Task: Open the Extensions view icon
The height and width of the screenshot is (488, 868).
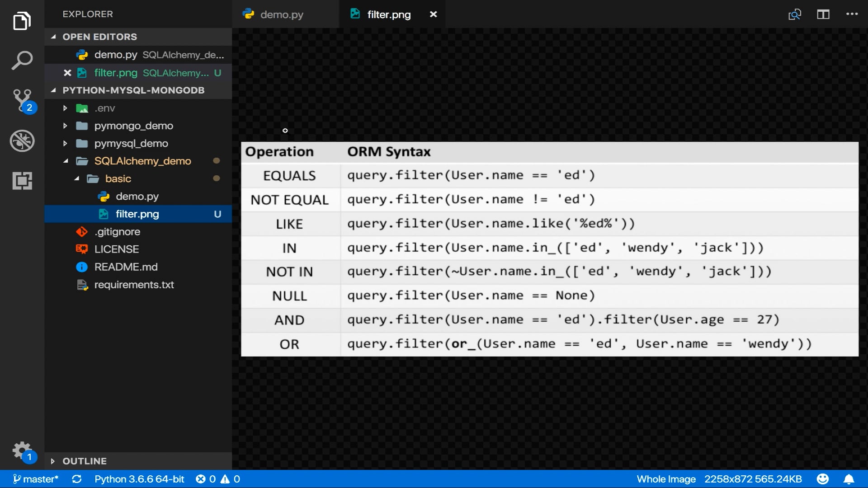Action: point(22,181)
